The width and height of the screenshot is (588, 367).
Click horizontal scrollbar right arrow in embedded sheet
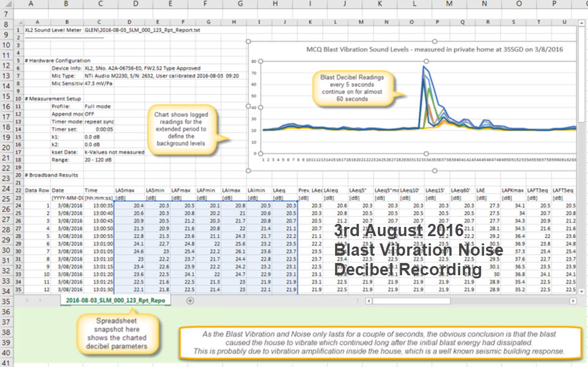tap(573, 301)
